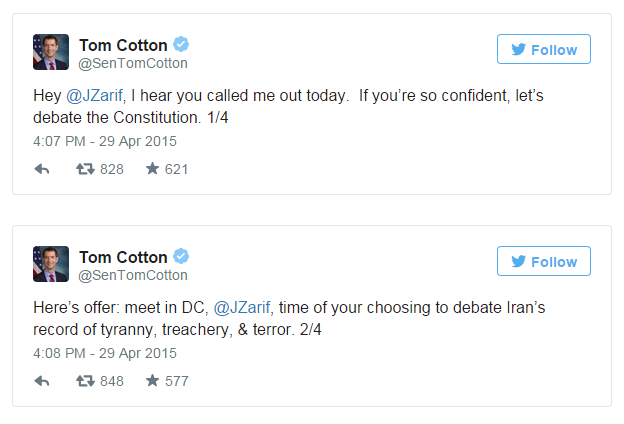Retweet the 'debate the Constitution' tweet
624x424 pixels.
pos(85,169)
